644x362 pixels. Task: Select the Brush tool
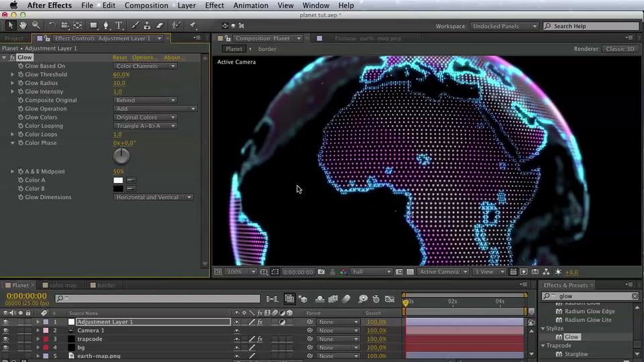click(x=135, y=25)
